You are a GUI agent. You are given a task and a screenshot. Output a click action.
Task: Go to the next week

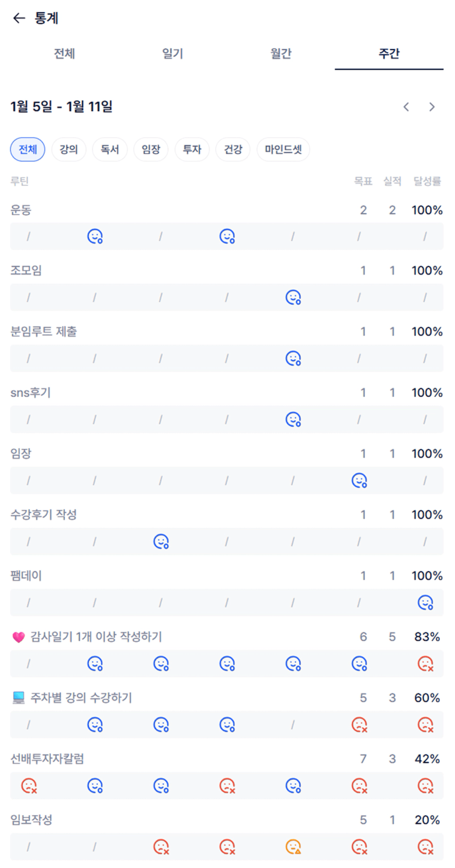[x=432, y=107]
